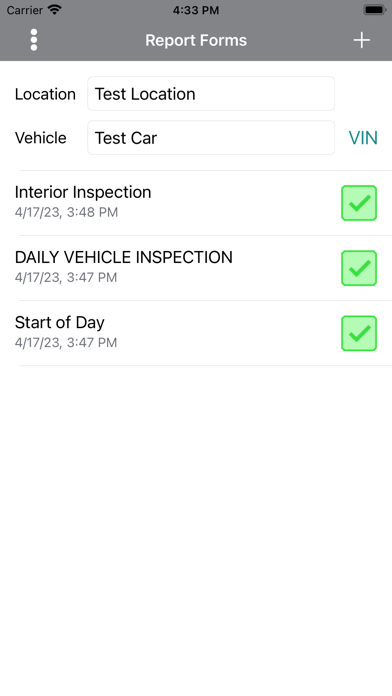Toggle the Start of Day checkbox
This screenshot has width=392, height=696.
point(359,333)
